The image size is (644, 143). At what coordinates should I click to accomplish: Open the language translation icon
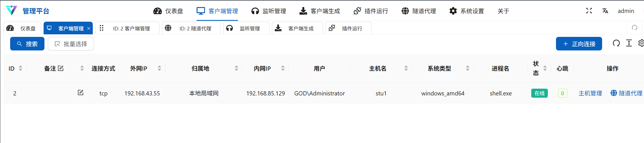point(605,11)
